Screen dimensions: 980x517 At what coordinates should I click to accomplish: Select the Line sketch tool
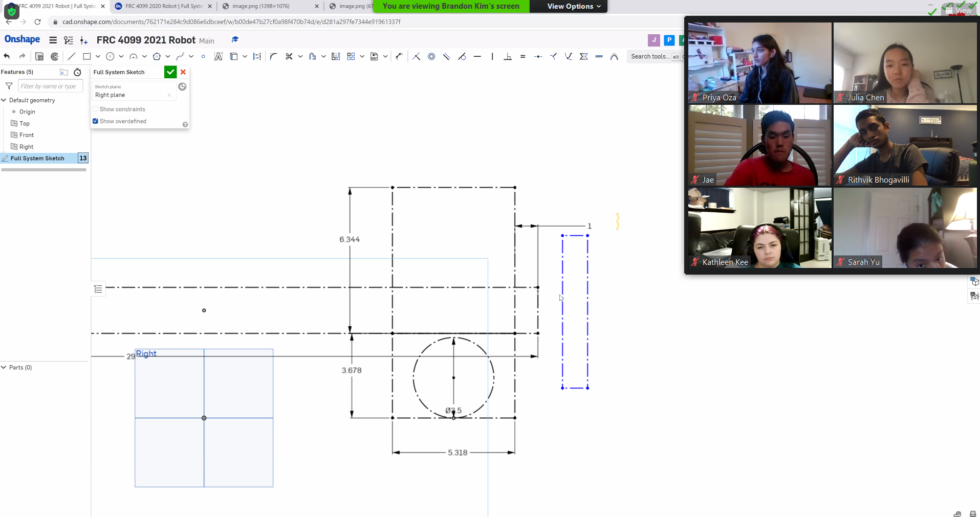point(72,56)
